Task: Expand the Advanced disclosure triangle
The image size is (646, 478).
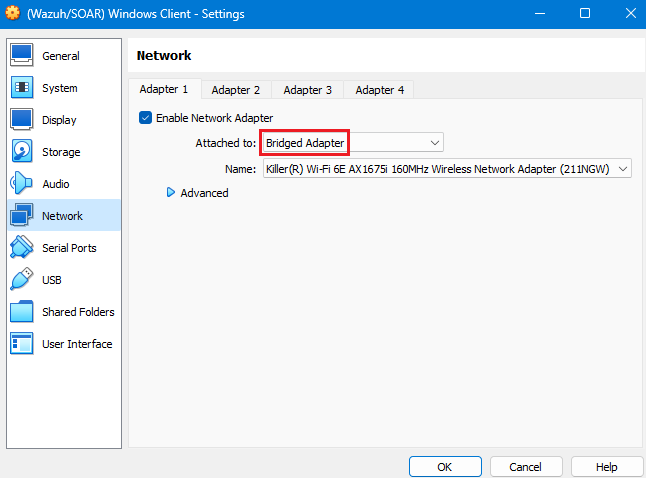Action: (x=170, y=192)
